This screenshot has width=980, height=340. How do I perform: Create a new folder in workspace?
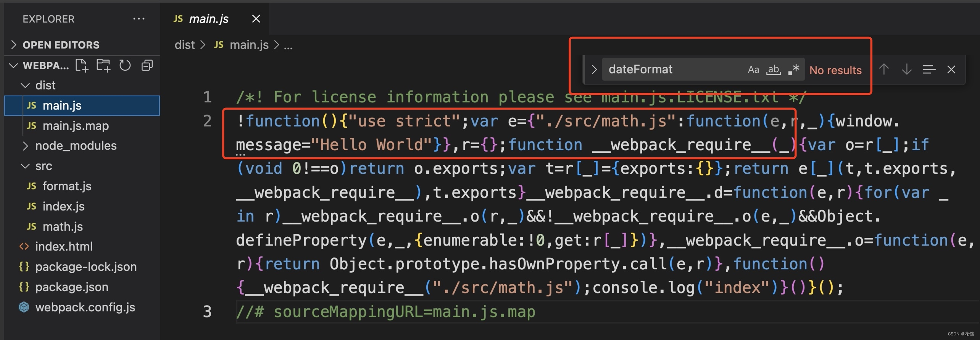pyautogui.click(x=103, y=65)
